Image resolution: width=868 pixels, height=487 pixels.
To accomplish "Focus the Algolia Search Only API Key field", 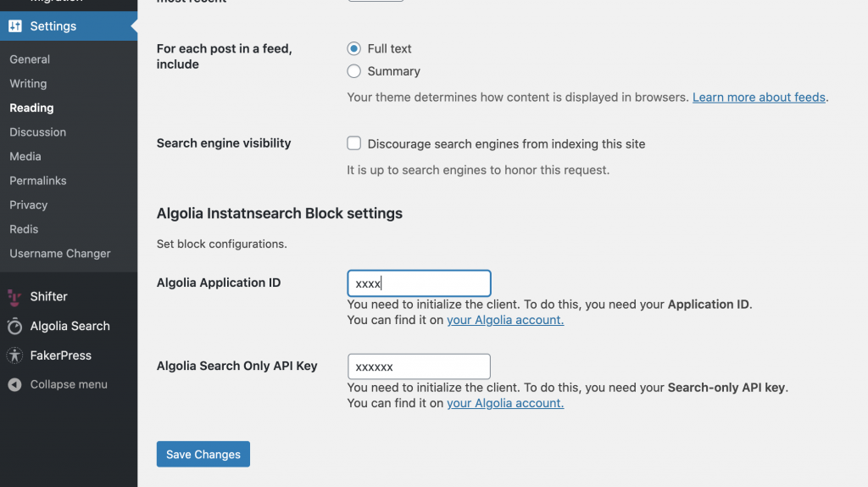I will point(419,367).
